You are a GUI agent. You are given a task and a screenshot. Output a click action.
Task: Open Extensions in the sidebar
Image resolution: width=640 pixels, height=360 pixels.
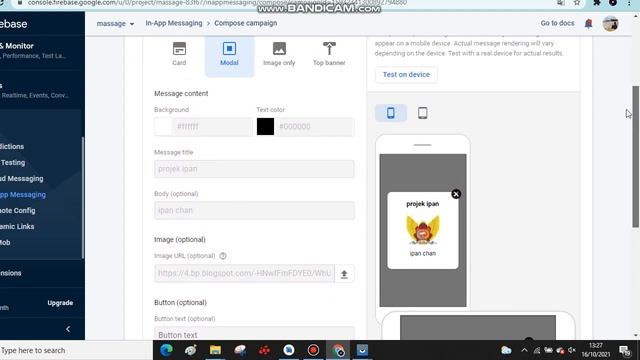(11, 273)
